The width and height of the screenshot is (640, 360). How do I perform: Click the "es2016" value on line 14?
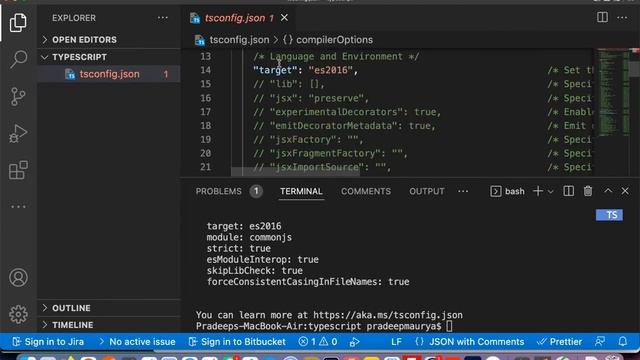click(x=331, y=70)
